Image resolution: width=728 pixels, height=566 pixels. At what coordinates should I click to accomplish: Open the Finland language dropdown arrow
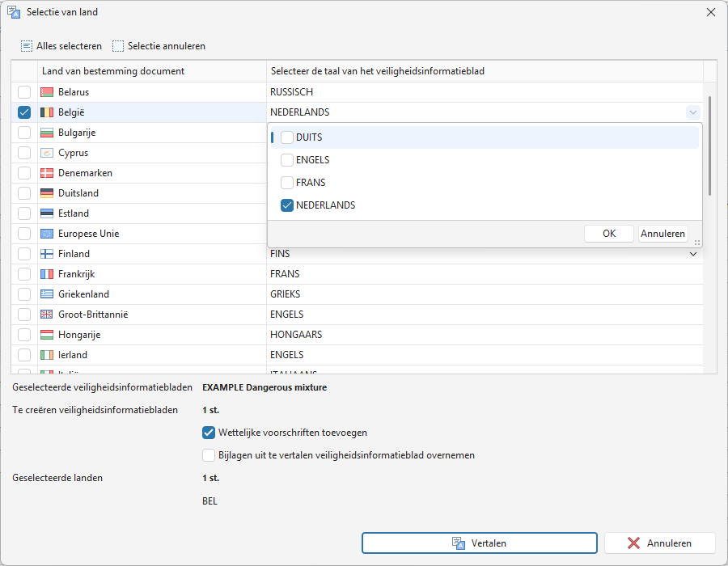pos(692,254)
